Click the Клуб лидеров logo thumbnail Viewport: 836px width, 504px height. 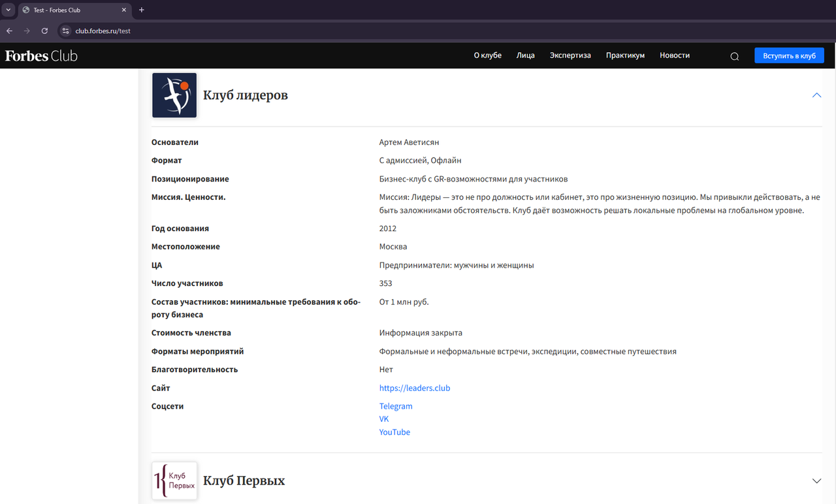click(174, 95)
